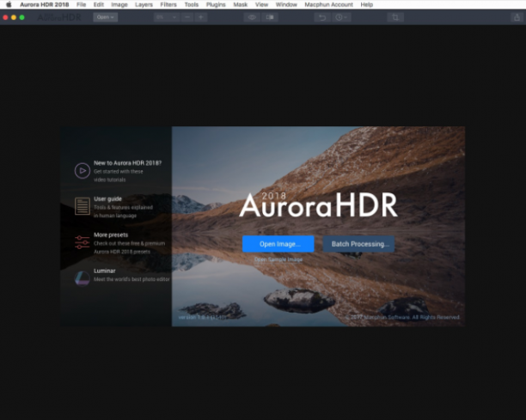This screenshot has height=420, width=526.
Task: Open the Plugins menu
Action: pyautogui.click(x=216, y=4)
